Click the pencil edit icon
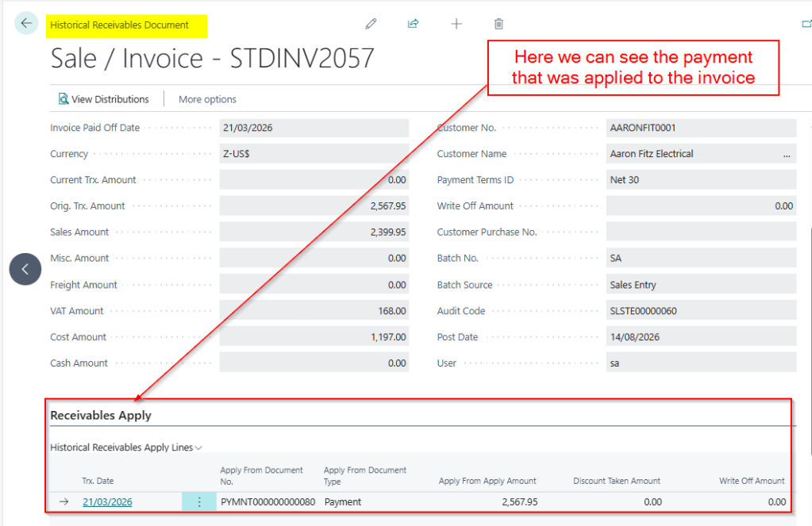The height and width of the screenshot is (526, 812). tap(371, 24)
